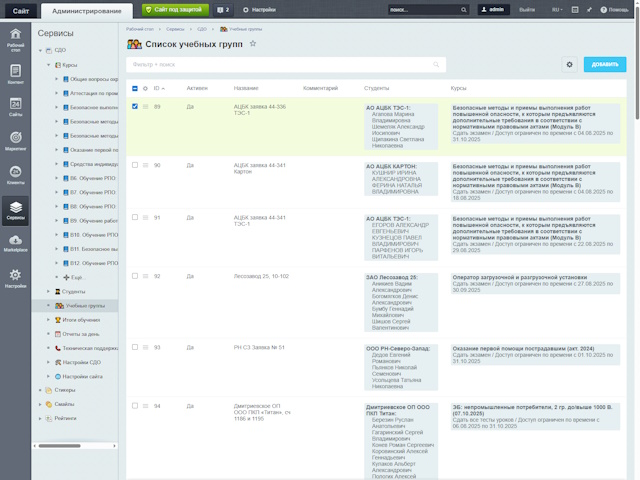Toggle the pin panel icon in header

[x=589, y=10]
